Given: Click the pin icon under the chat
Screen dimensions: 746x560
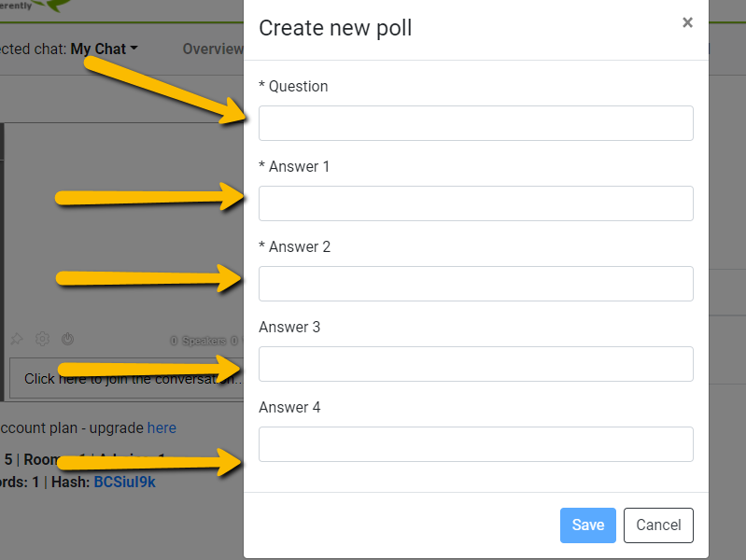Looking at the screenshot, I should click(x=16, y=340).
